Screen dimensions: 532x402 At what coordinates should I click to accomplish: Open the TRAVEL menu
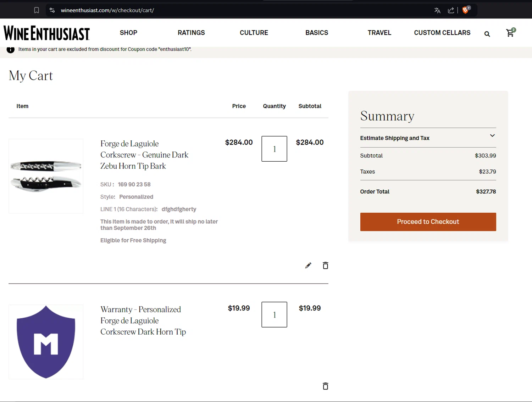point(379,33)
